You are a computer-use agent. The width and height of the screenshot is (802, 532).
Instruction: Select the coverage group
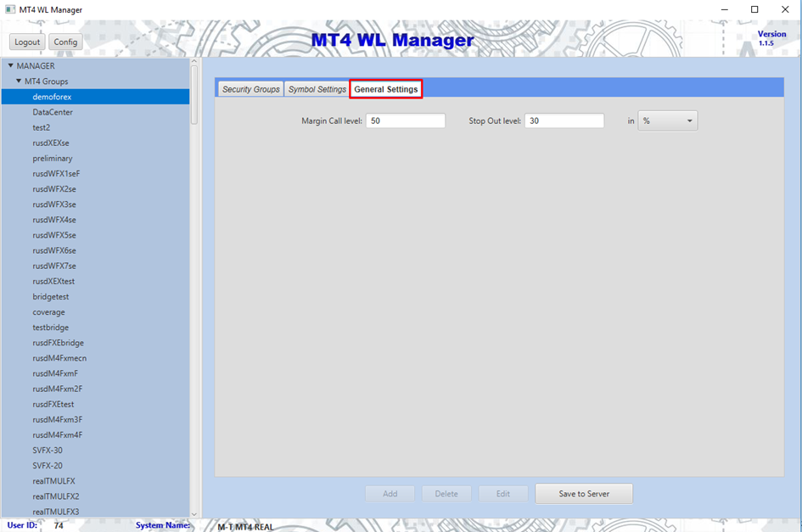95,311
